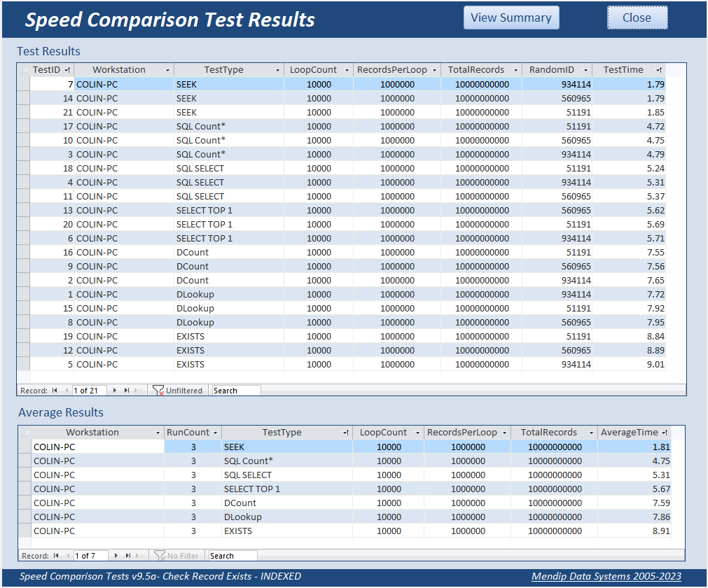Viewport: 708px width, 588px height.
Task: Click SELECT TOP 1 in Average Results
Action: 286,489
